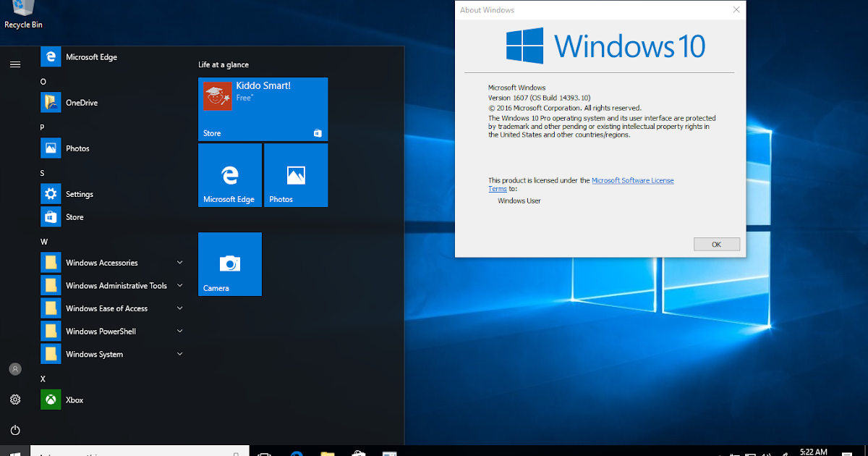Expand the Windows System folder
This screenshot has height=456, width=868.
pyautogui.click(x=112, y=354)
